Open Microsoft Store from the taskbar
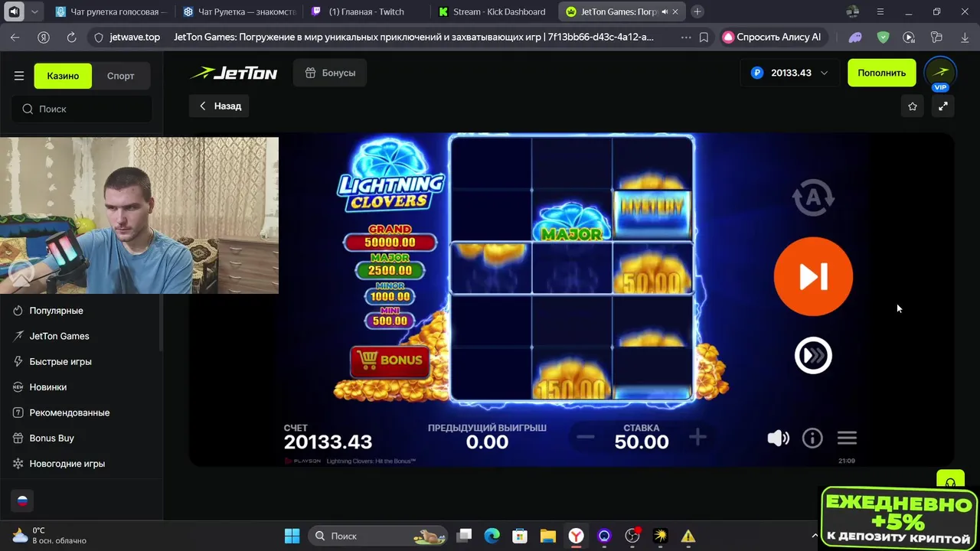980x551 pixels. point(520,536)
